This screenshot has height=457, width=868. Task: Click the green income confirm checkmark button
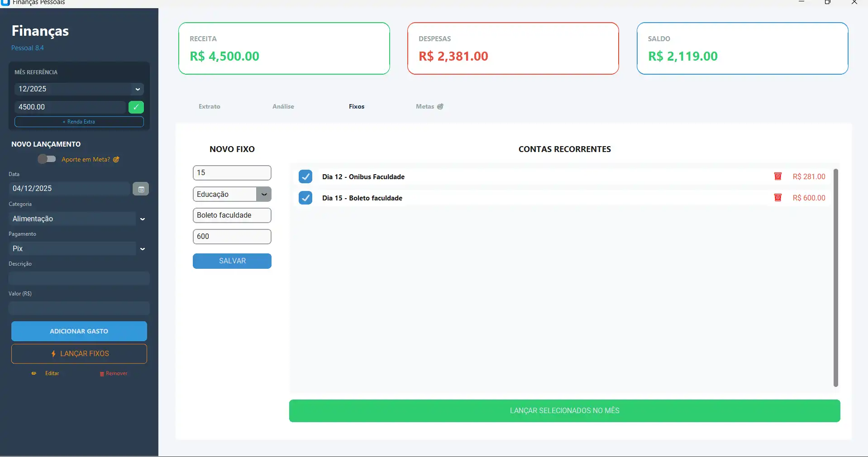tap(136, 107)
